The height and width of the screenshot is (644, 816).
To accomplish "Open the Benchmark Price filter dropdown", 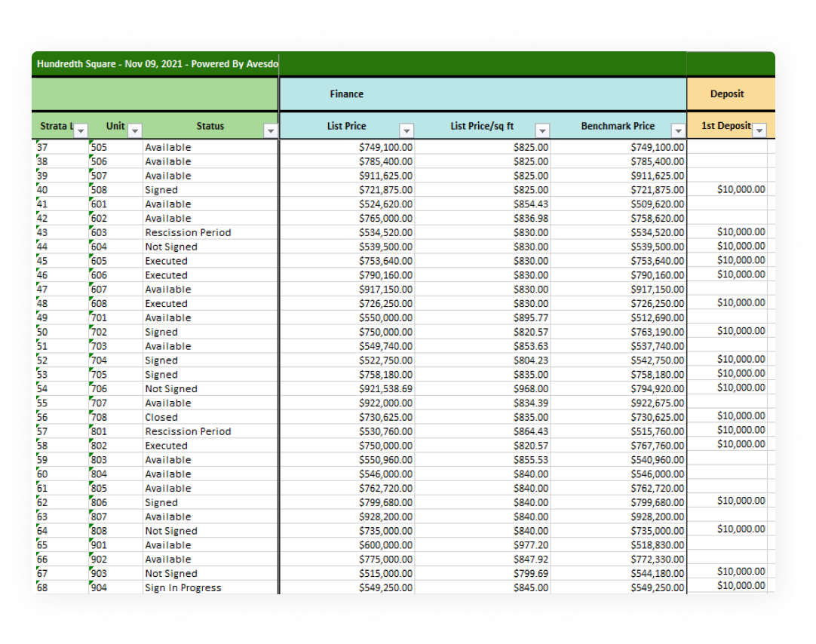I will [x=677, y=130].
